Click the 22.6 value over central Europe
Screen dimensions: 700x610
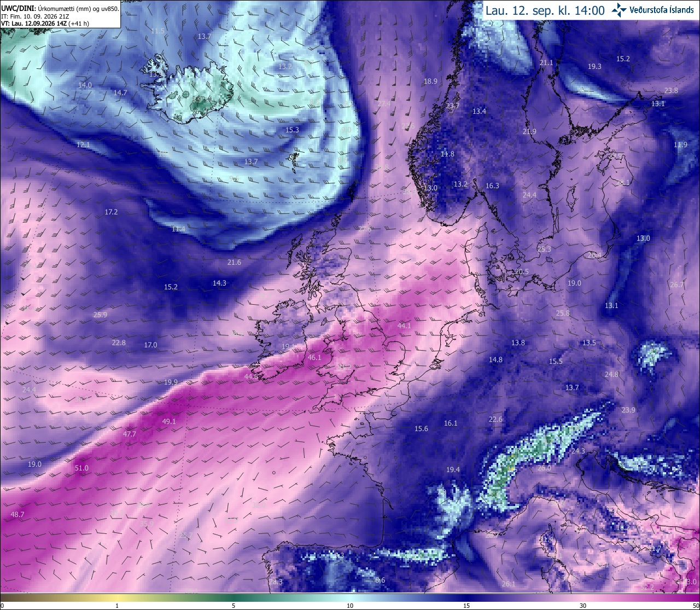coord(495,420)
